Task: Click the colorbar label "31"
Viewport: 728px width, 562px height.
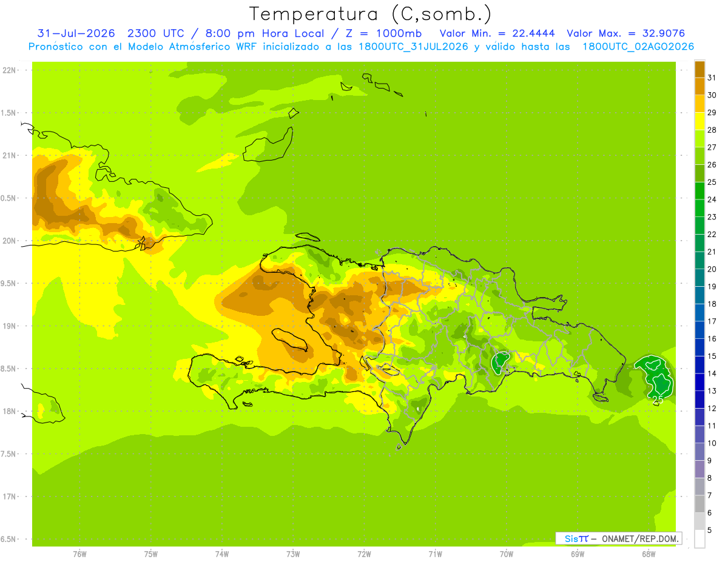Action: tap(712, 78)
